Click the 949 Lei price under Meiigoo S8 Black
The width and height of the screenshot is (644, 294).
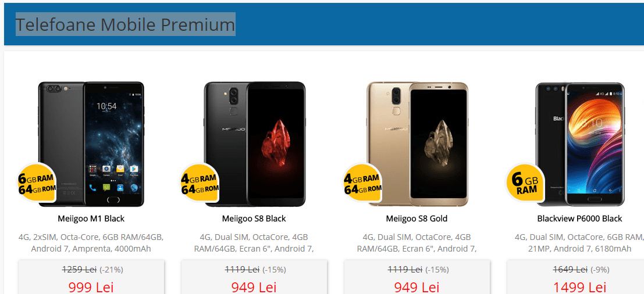coord(254,287)
